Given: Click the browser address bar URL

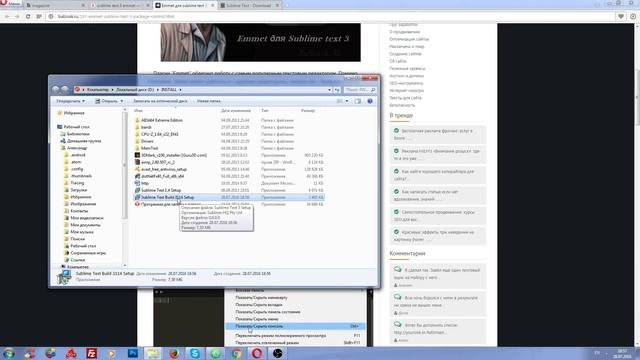Looking at the screenshot, I should (x=116, y=16).
